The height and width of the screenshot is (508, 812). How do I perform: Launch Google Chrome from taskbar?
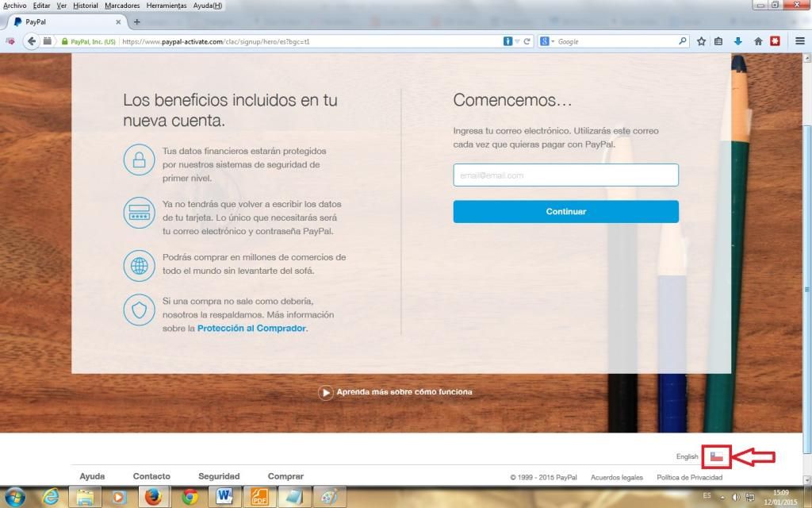click(190, 498)
